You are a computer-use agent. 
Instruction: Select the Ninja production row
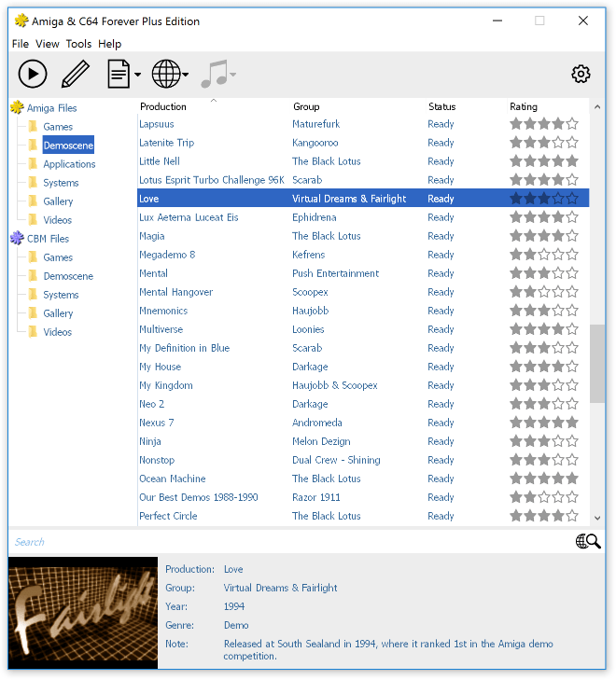tap(363, 441)
